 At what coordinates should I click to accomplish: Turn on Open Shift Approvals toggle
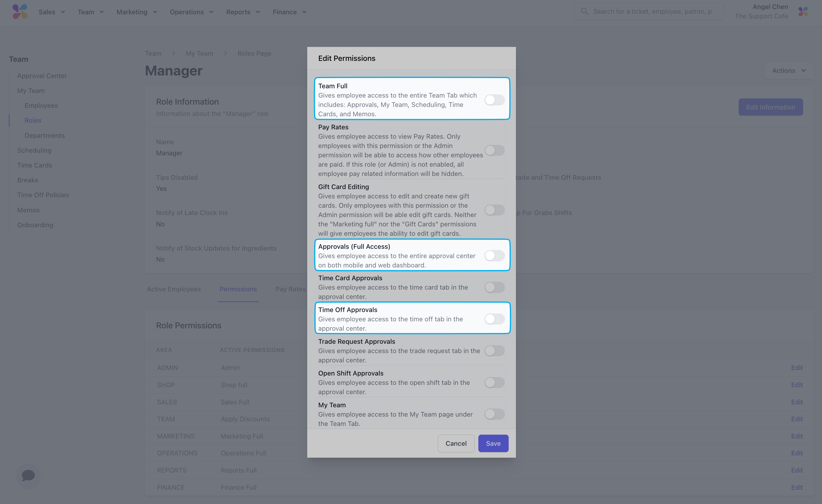(494, 382)
